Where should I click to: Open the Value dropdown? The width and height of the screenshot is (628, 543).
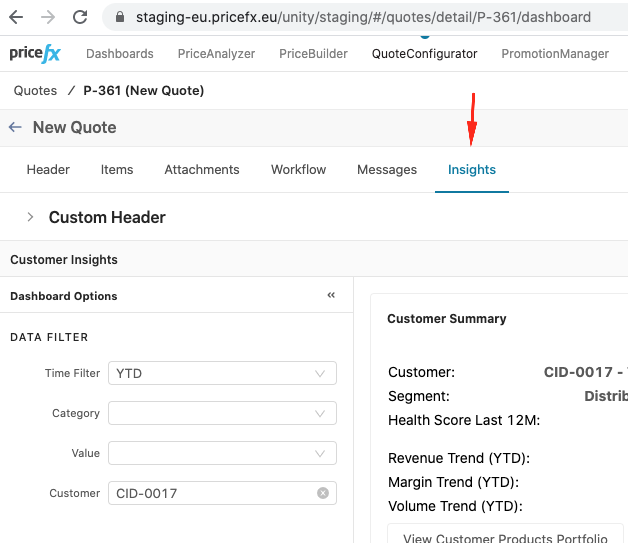point(222,453)
